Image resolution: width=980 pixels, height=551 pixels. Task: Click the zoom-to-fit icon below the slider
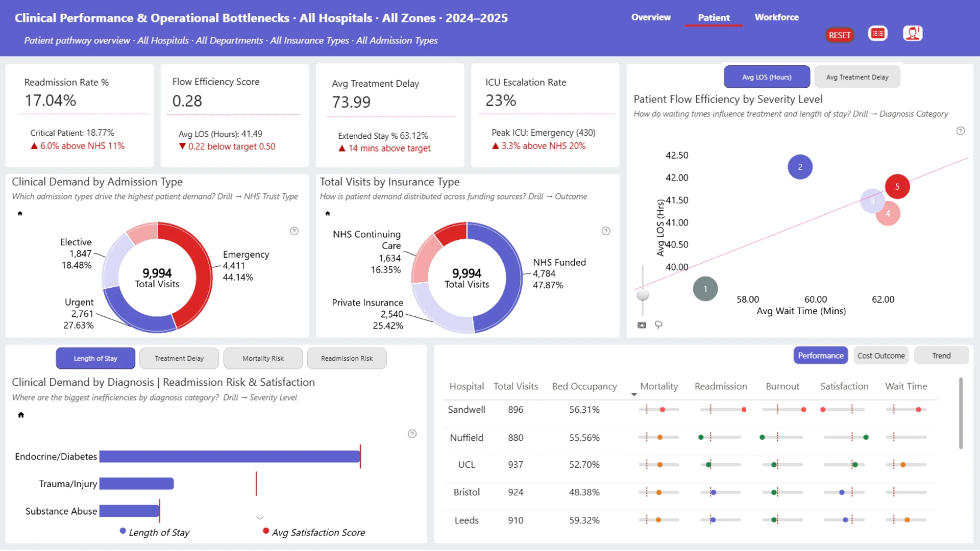click(642, 325)
